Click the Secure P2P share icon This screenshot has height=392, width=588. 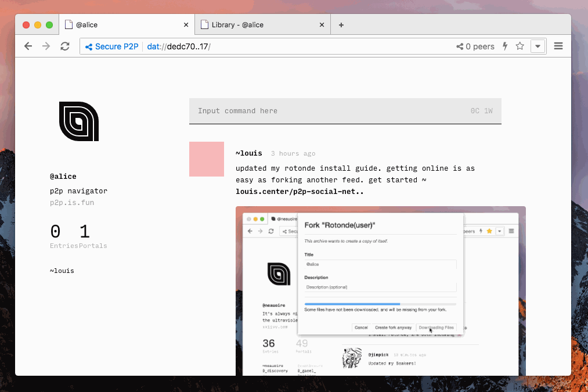point(89,46)
